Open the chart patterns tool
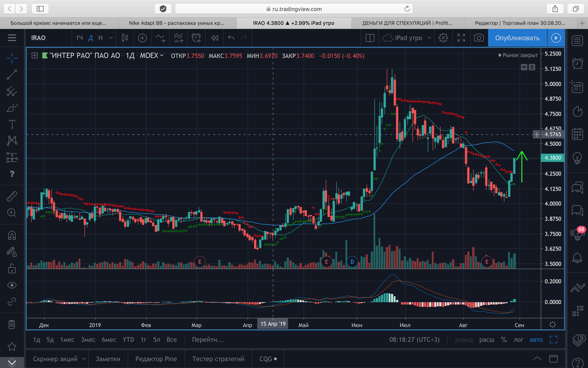This screenshot has width=588, height=368. coord(12,141)
